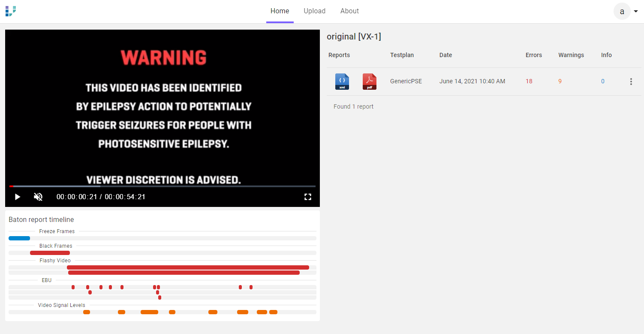The image size is (644, 334).
Task: Open the PDF report file icon
Action: tap(369, 82)
